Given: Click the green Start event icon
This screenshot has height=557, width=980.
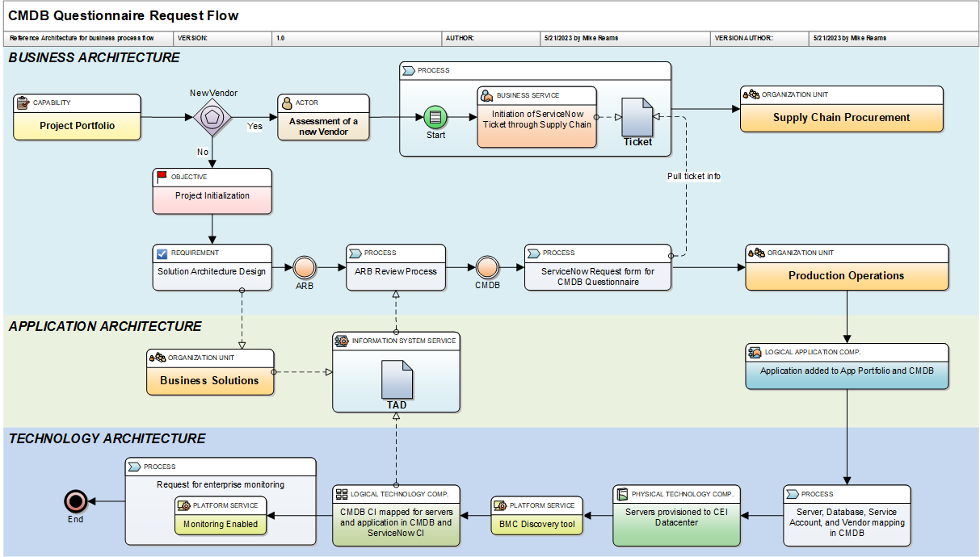Looking at the screenshot, I should 435,117.
